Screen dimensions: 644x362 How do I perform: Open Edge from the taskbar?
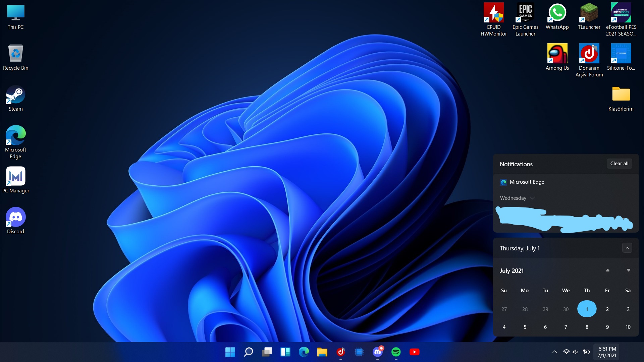tap(304, 352)
